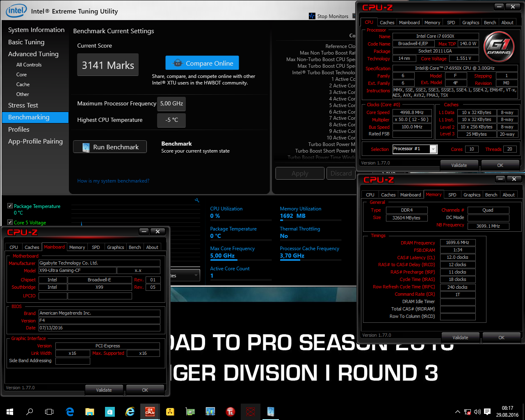Switch to Bench tab in Memory CPU-Z window
This screenshot has height=420, width=525.
click(491, 195)
